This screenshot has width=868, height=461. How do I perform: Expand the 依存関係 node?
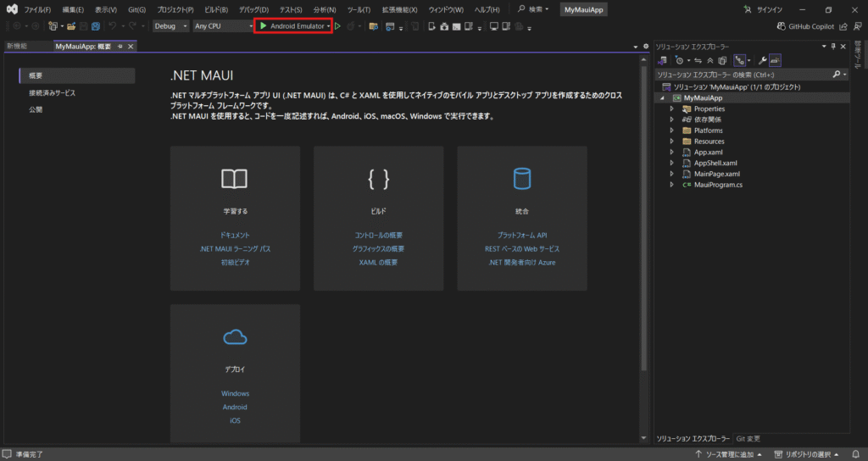[672, 119]
